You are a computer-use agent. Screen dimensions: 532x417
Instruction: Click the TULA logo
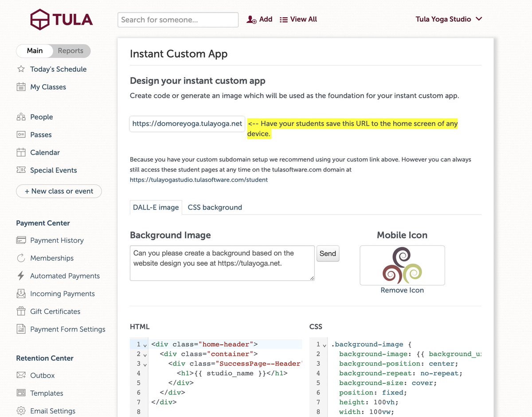61,19
